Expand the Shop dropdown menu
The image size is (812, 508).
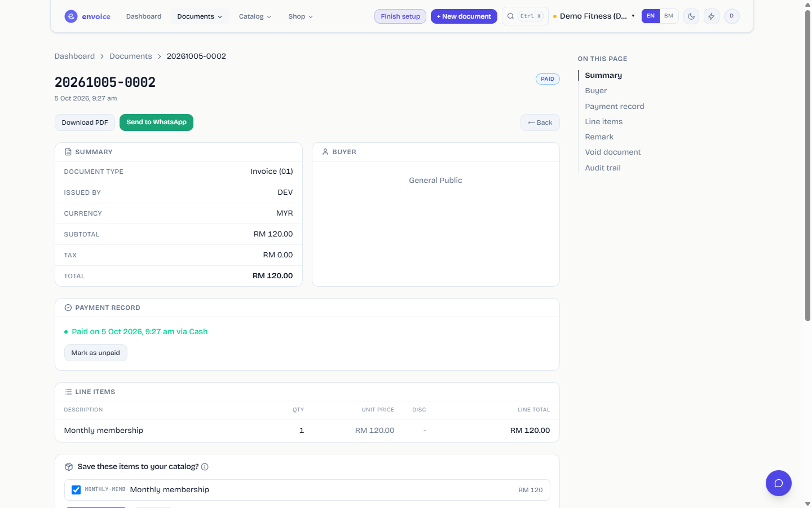point(301,16)
